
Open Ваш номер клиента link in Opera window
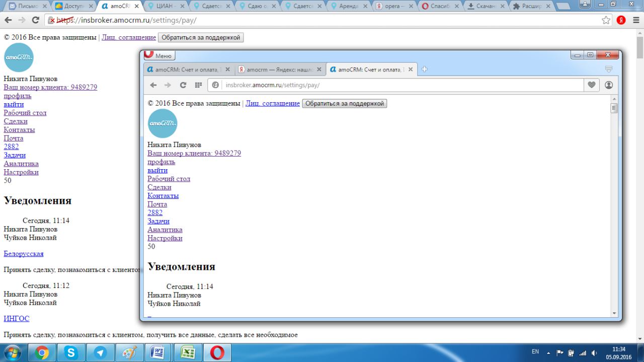(x=194, y=153)
